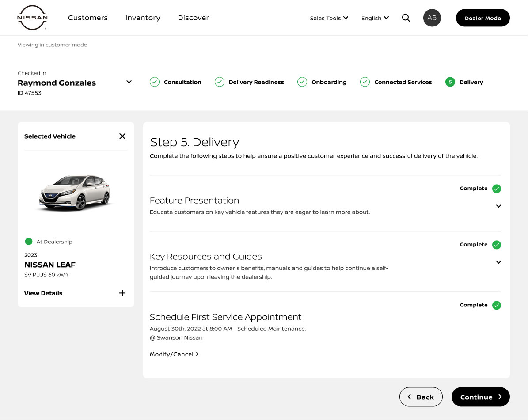528x420 pixels.
Task: Click the August 30th appointment time text
Action: pyautogui.click(x=228, y=329)
